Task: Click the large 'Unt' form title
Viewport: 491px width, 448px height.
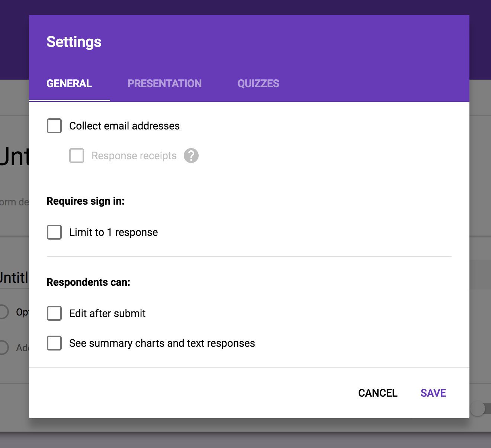Action: click(x=14, y=156)
